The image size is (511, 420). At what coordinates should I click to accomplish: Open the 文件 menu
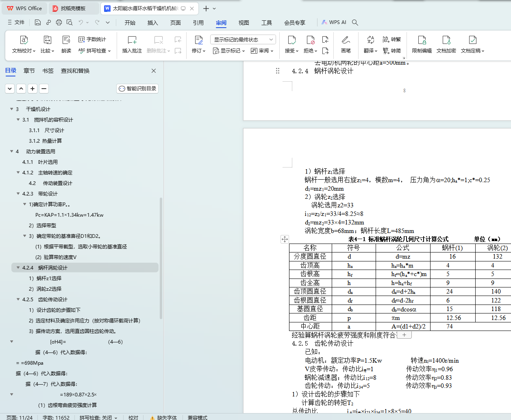pyautogui.click(x=16, y=22)
